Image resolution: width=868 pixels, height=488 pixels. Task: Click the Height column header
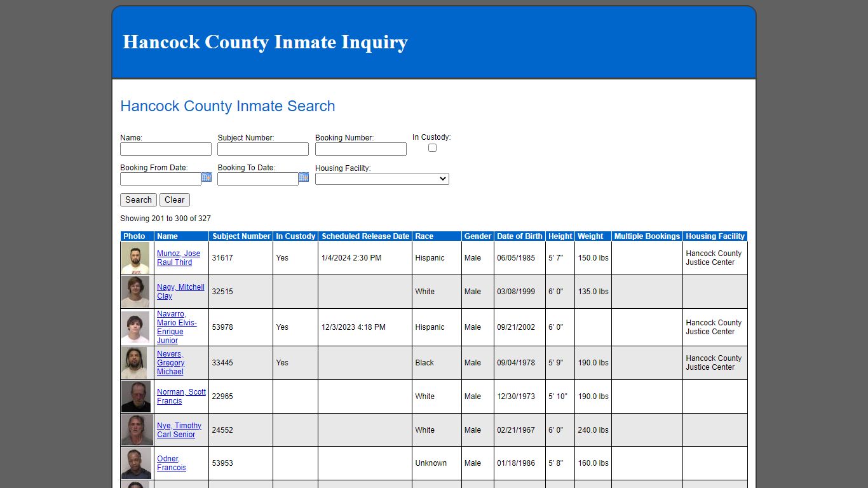point(560,236)
